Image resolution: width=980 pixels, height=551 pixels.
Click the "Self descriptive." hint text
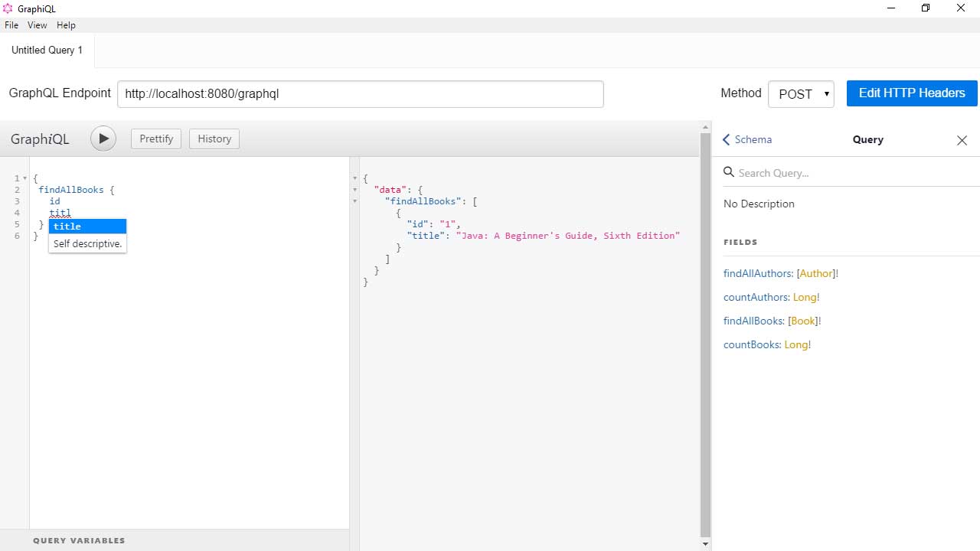pos(87,243)
